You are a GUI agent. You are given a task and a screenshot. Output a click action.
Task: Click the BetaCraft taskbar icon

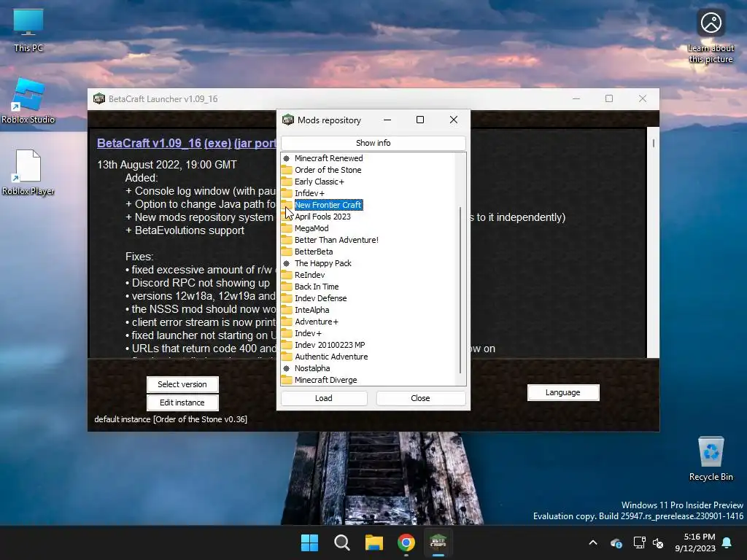(438, 542)
